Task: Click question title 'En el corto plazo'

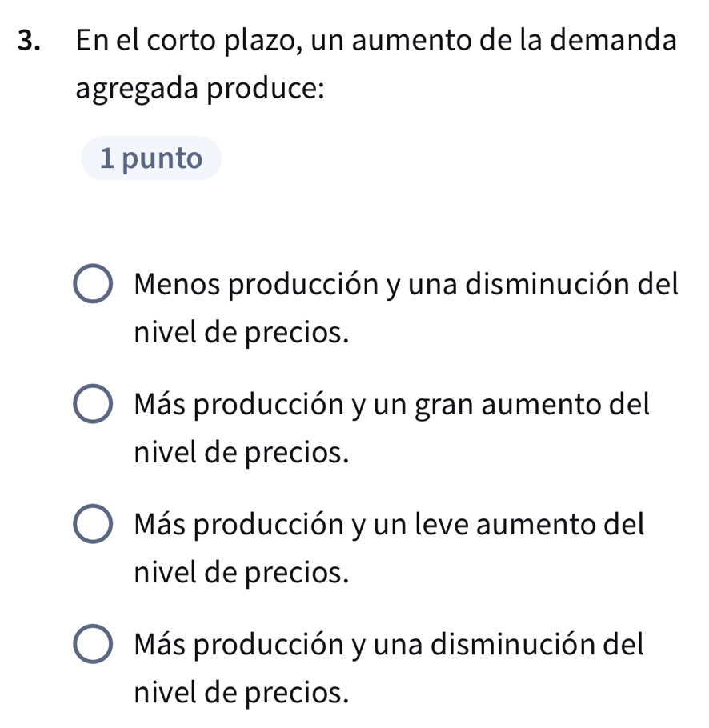Action: click(x=208, y=39)
